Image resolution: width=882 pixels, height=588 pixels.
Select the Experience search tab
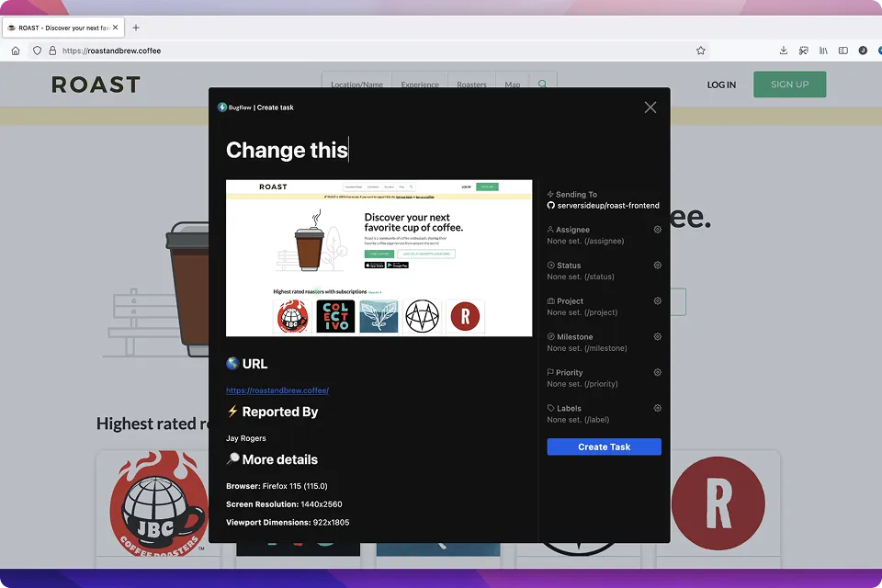click(420, 85)
